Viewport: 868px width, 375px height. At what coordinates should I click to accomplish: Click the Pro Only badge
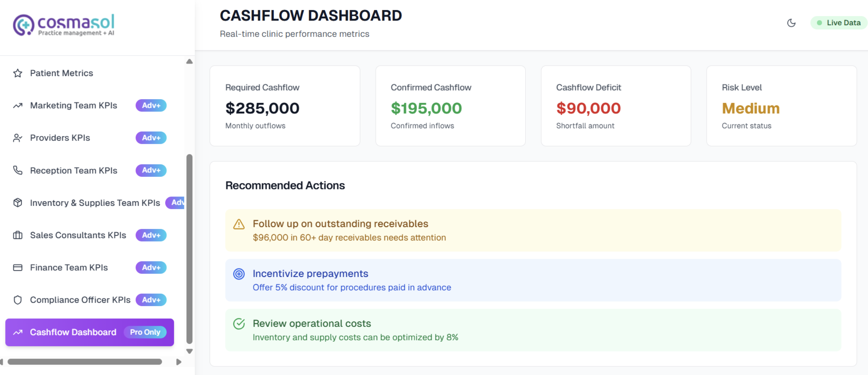(145, 332)
